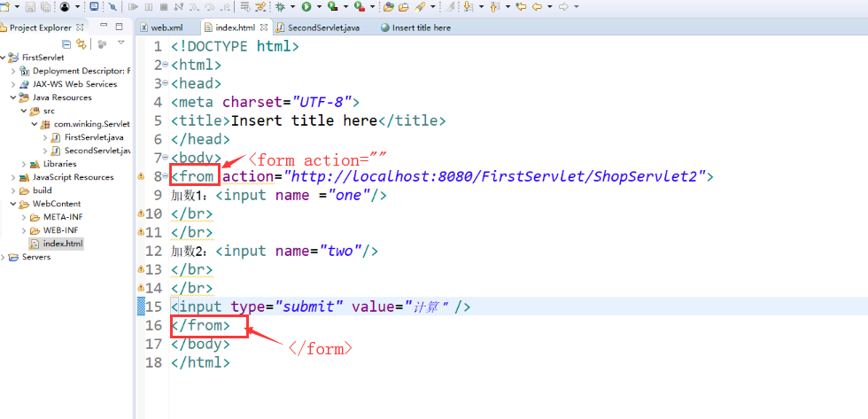Click the warning marker on line 13
This screenshot has width=868, height=419.
[141, 269]
